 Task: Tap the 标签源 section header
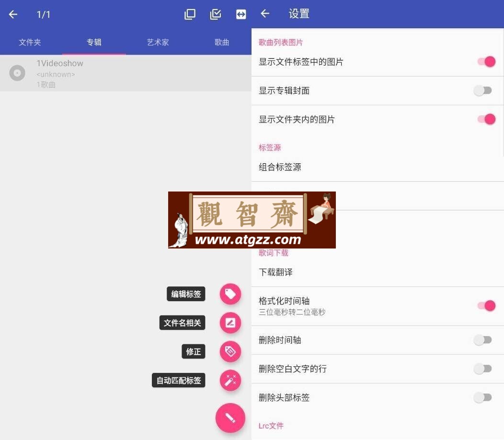(270, 147)
